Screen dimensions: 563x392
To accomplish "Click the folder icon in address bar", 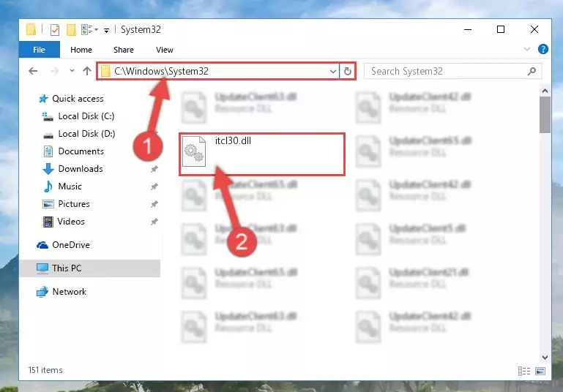I will (105, 71).
